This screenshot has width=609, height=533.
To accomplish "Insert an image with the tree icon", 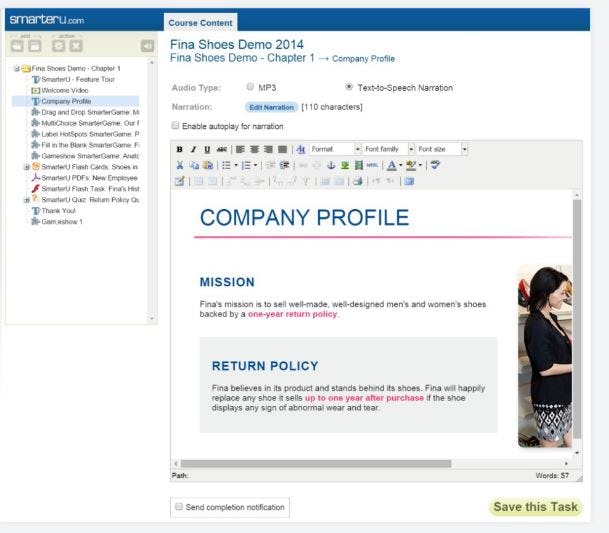I will (345, 165).
